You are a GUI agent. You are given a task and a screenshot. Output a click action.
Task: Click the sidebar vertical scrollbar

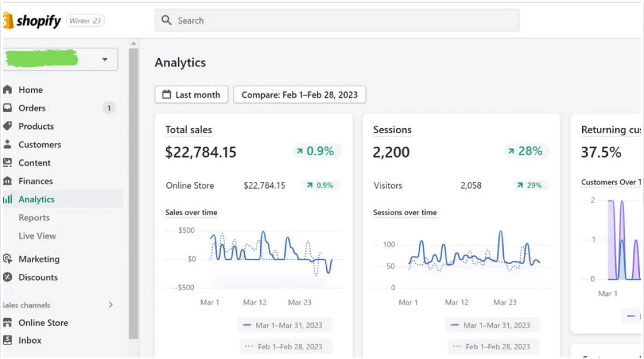point(134,193)
